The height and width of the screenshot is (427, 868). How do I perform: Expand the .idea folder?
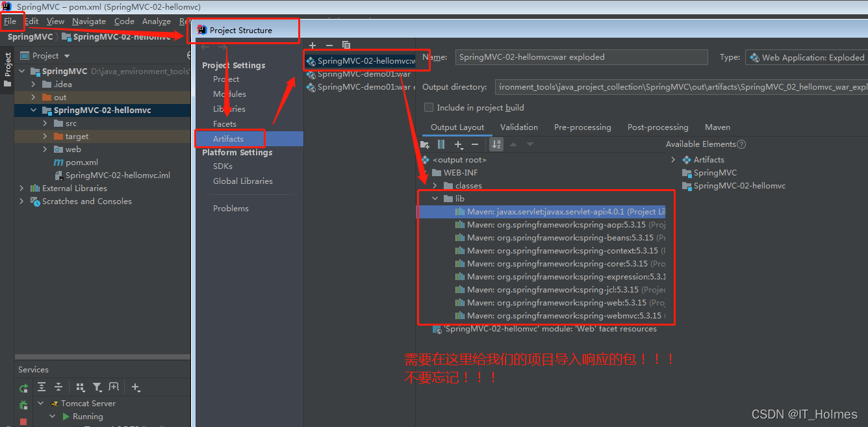tap(34, 84)
